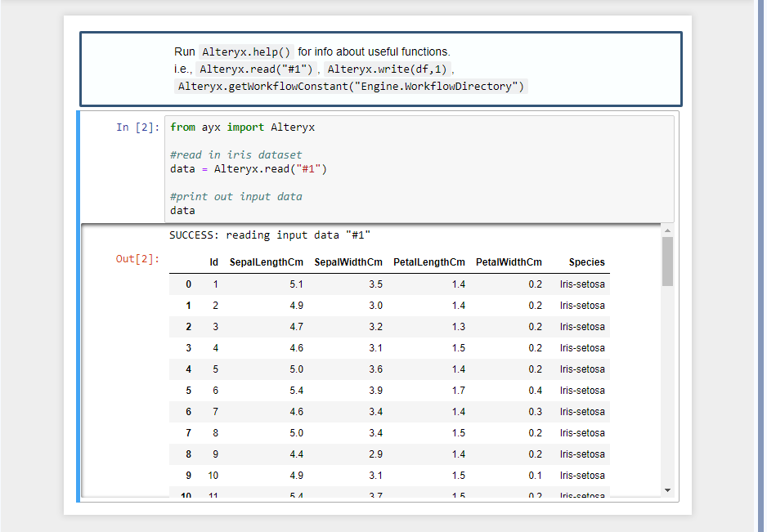
Task: Click the 2.9 sepal width in row 8
Action: coord(375,454)
